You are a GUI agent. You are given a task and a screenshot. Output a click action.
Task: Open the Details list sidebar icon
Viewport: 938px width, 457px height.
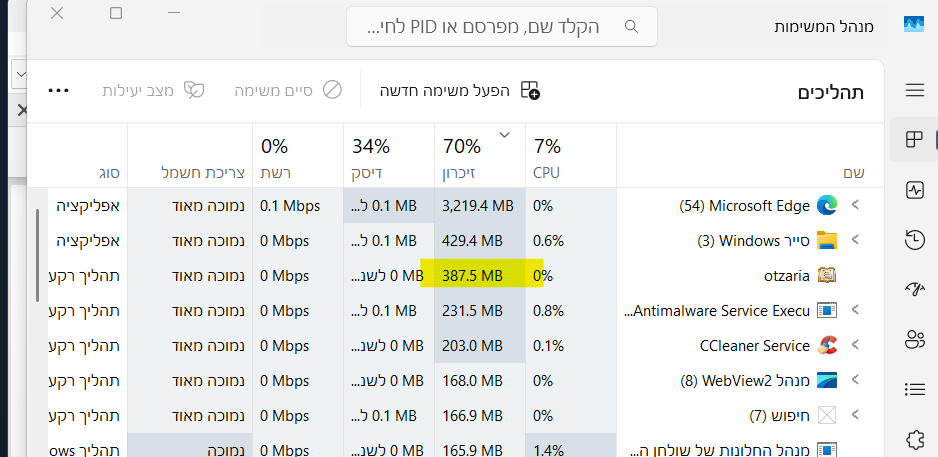(914, 389)
